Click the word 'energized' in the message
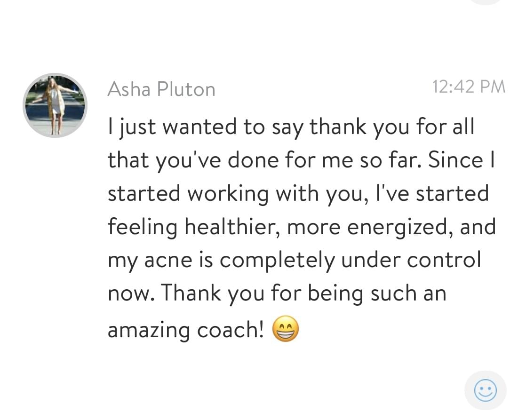Viewport: 526px width, 420px height. click(398, 228)
